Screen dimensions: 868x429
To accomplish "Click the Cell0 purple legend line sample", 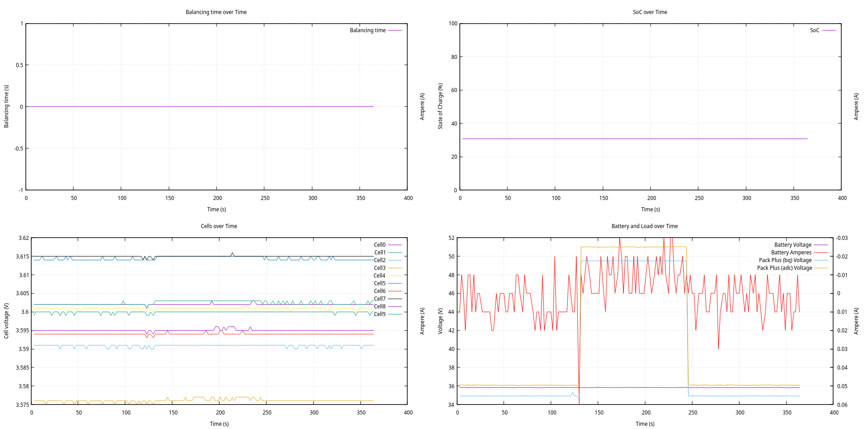I will (x=395, y=245).
